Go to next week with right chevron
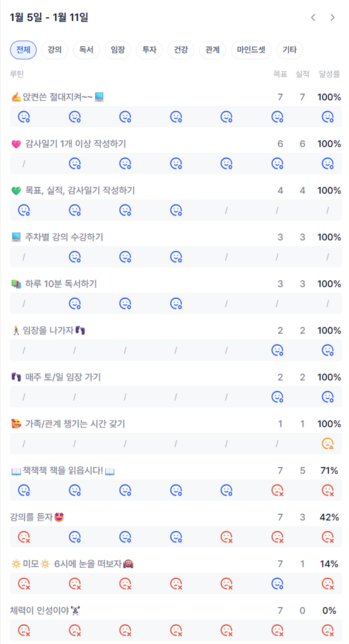Screen dimensions: 349x644 click(333, 17)
